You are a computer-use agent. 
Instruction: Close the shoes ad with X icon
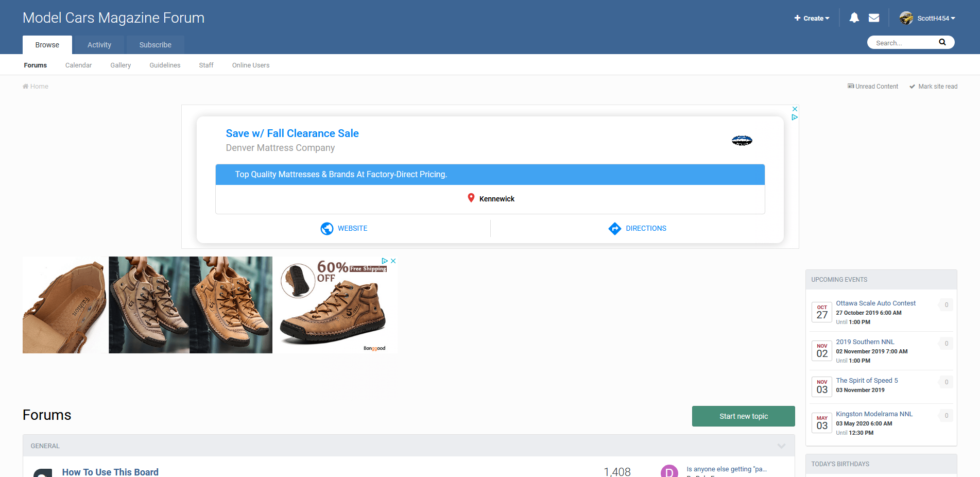pos(393,261)
